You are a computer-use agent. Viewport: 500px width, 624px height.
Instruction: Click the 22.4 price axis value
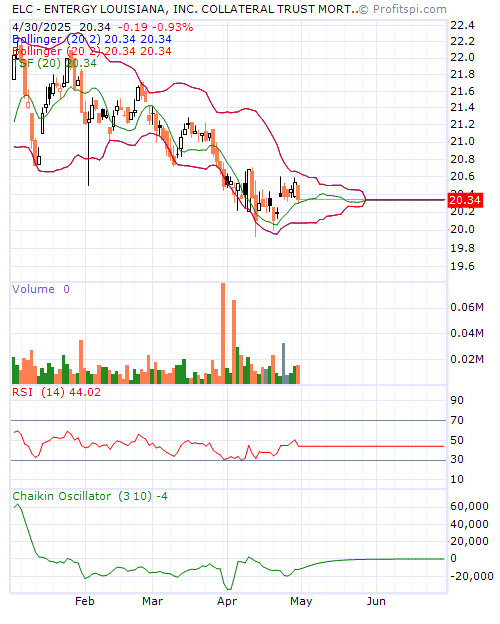tap(463, 25)
